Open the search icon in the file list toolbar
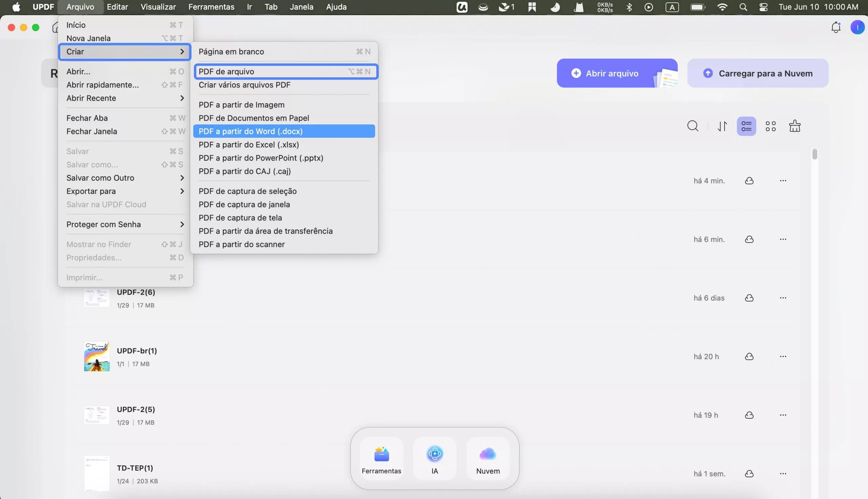 (693, 126)
